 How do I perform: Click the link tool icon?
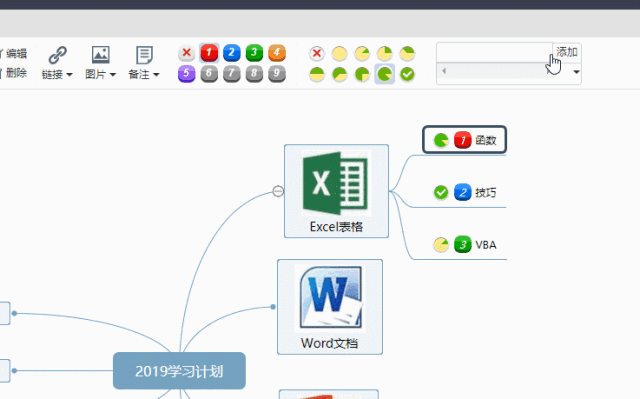[x=58, y=55]
